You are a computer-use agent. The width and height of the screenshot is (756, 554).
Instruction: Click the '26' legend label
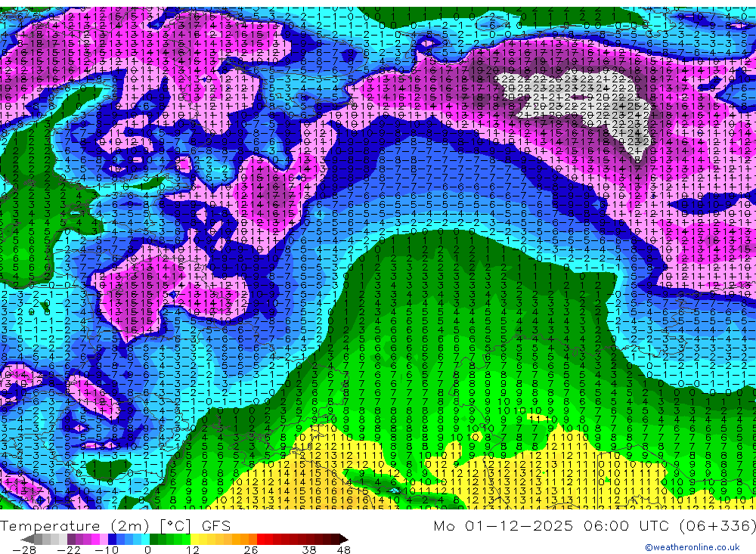[251, 549]
